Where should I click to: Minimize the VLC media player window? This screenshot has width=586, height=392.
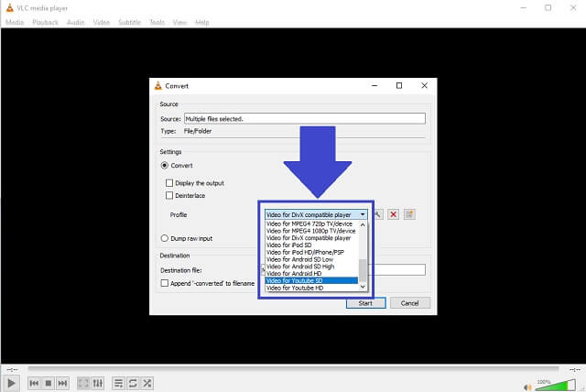(524, 7)
